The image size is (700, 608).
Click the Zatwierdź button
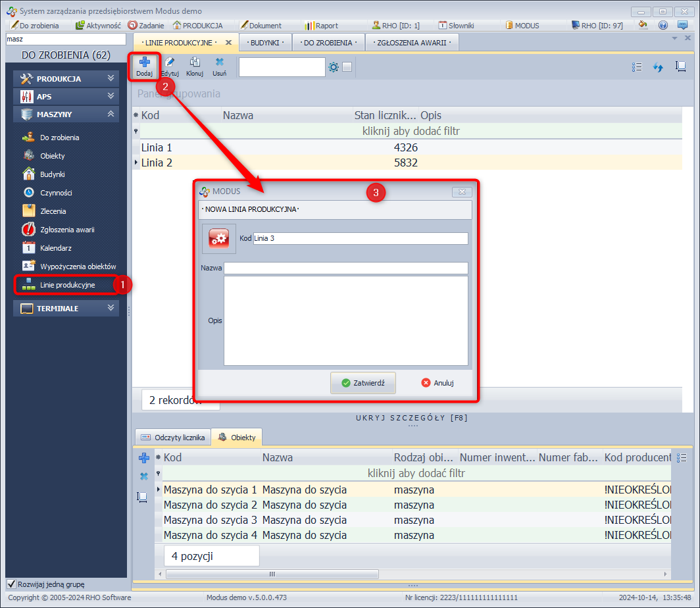click(x=363, y=382)
